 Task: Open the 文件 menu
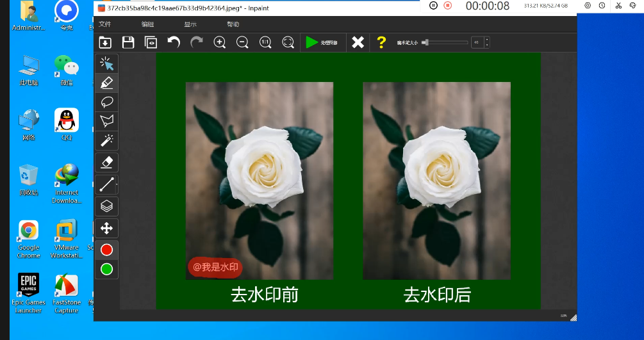[x=104, y=24]
